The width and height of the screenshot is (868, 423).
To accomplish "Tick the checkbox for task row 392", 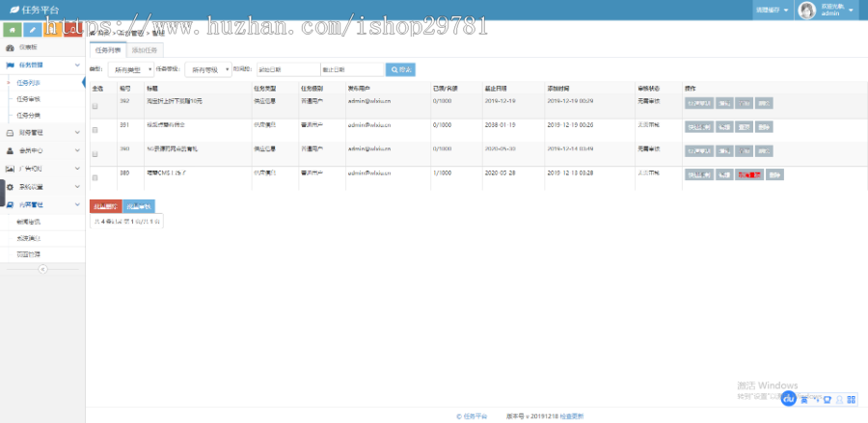I will pos(95,105).
